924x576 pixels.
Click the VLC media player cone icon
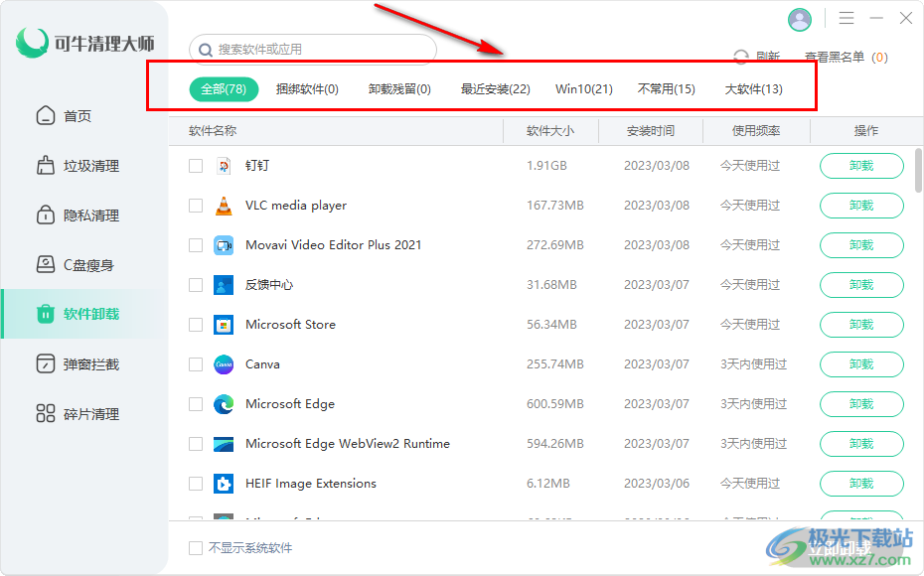click(224, 206)
